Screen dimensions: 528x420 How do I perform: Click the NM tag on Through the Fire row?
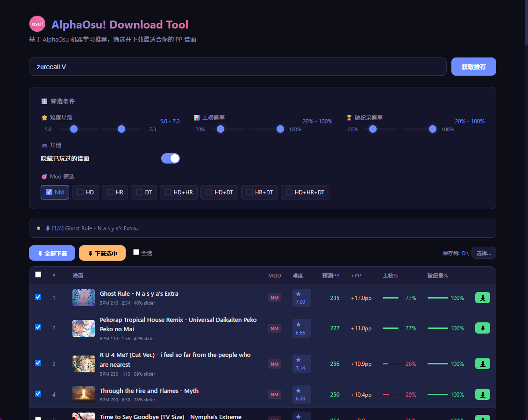coord(274,394)
